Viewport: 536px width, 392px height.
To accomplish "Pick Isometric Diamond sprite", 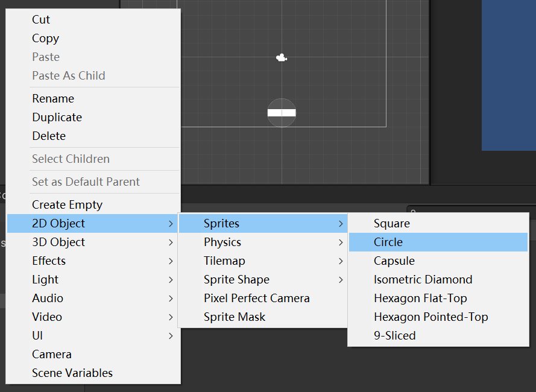I will click(423, 280).
